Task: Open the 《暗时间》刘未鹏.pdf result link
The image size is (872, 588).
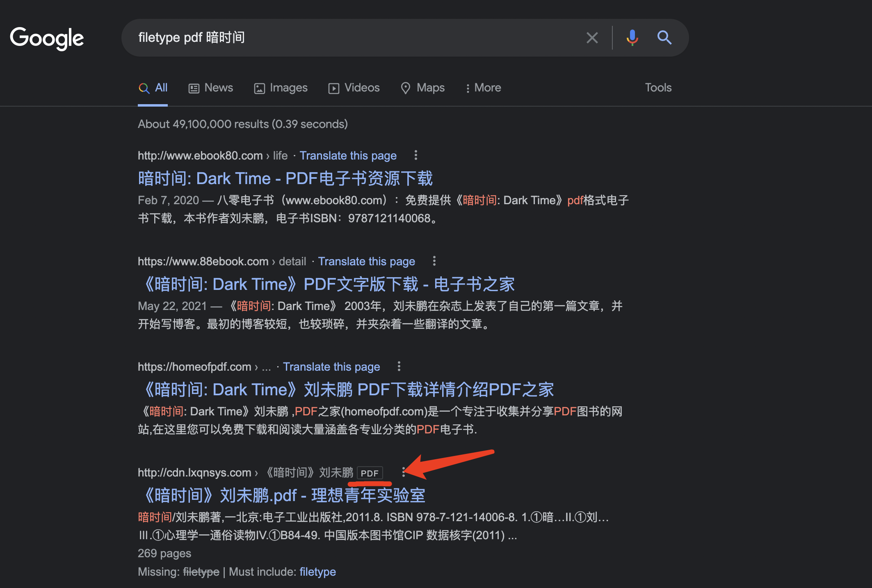Action: [x=281, y=495]
